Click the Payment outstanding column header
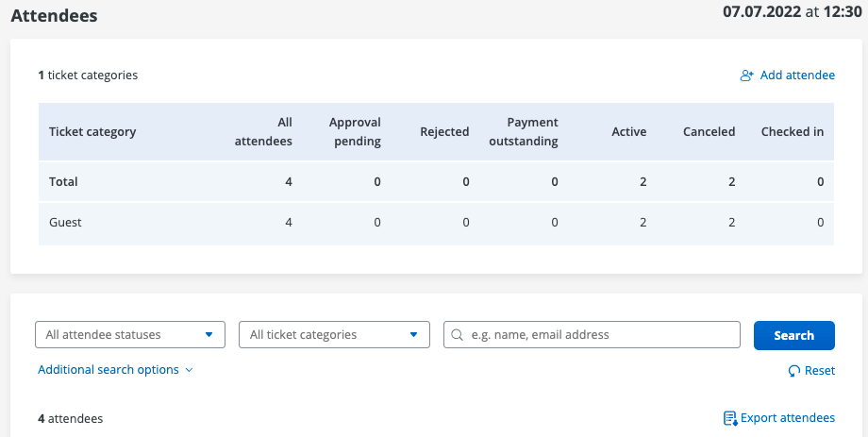The image size is (868, 437). pos(524,132)
